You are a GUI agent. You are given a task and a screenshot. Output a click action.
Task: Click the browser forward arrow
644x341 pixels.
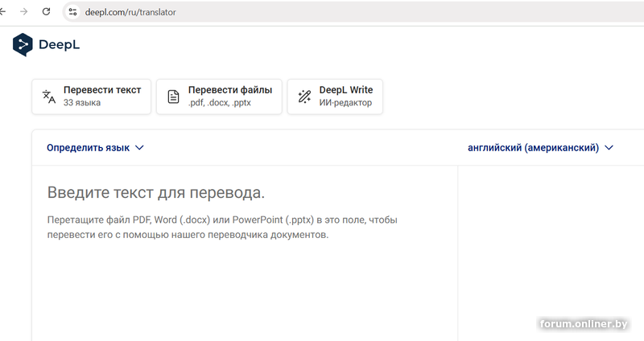point(23,12)
